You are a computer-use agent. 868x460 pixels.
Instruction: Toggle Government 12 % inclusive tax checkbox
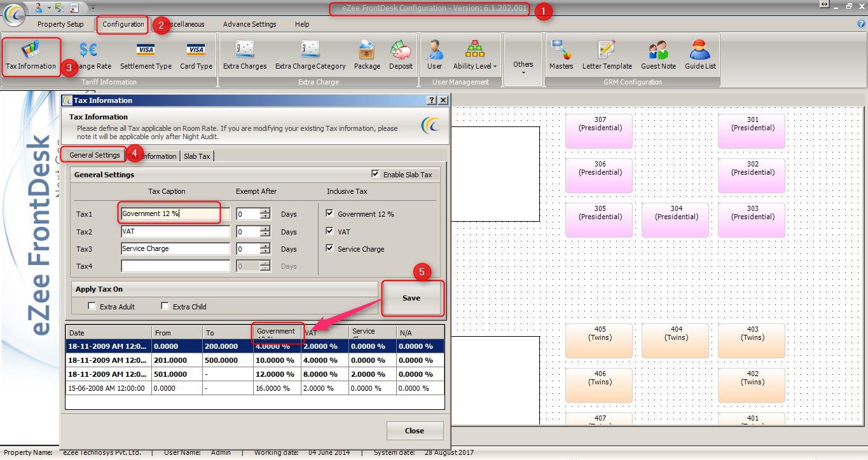tap(329, 213)
